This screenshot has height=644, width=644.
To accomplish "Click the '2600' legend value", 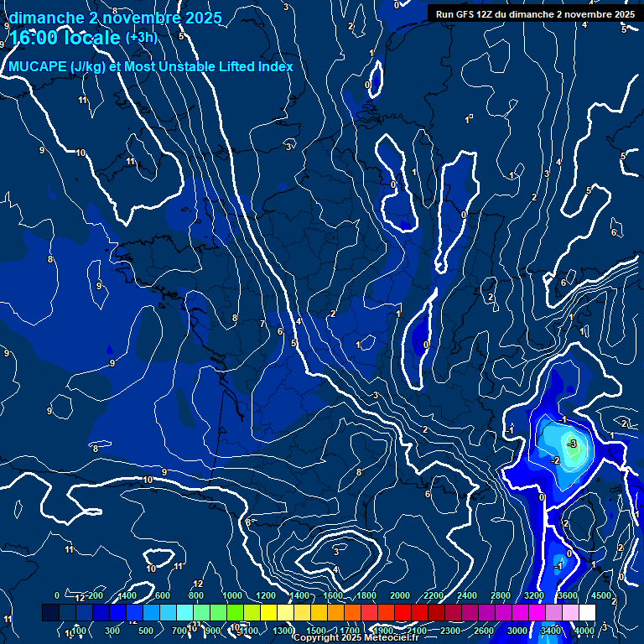I will pyautogui.click(x=484, y=631).
